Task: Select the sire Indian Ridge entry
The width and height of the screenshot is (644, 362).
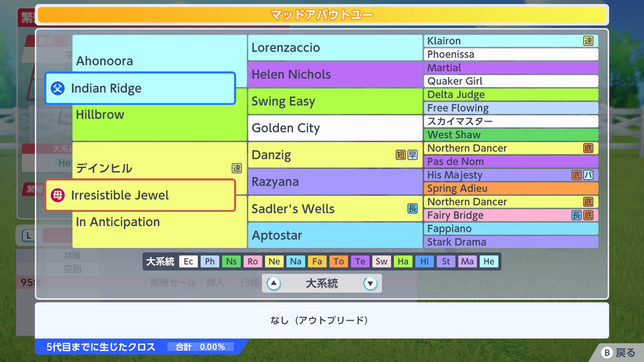Action: pyautogui.click(x=140, y=88)
